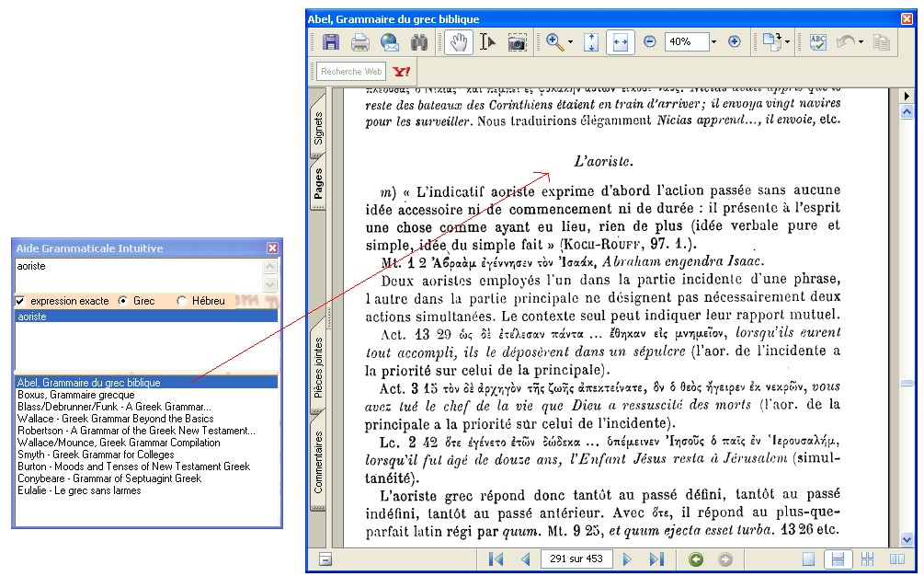The height and width of the screenshot is (576, 924).
Task: Expand the zoom percentage dropdown
Action: pyautogui.click(x=713, y=41)
